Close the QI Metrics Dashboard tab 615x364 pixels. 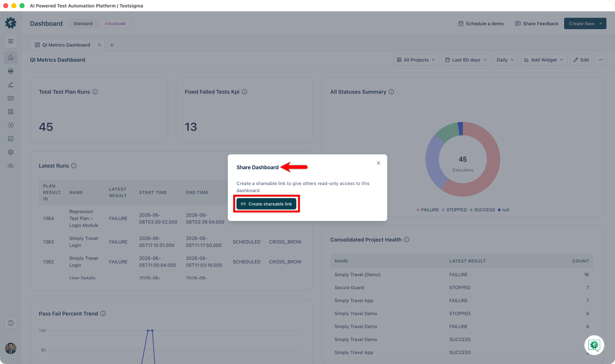[x=99, y=45]
